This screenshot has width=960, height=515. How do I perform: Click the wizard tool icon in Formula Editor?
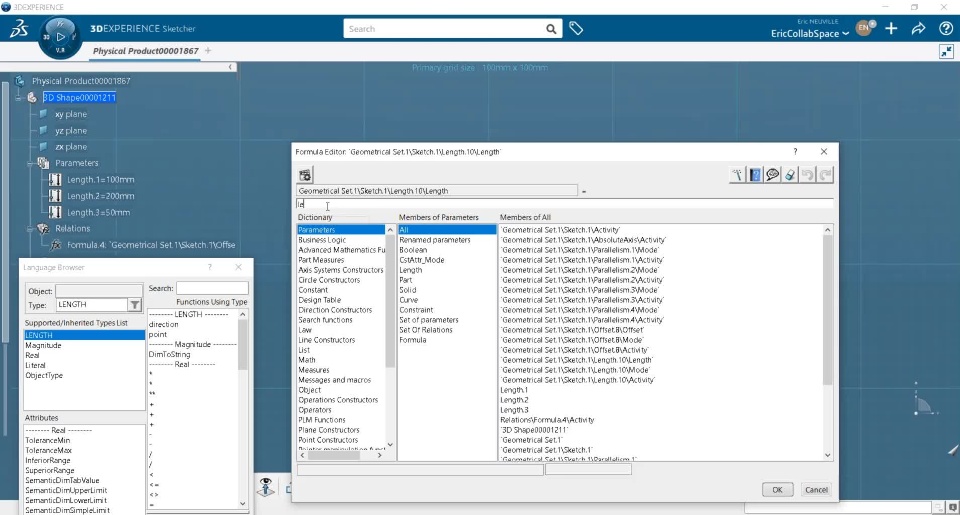click(737, 175)
